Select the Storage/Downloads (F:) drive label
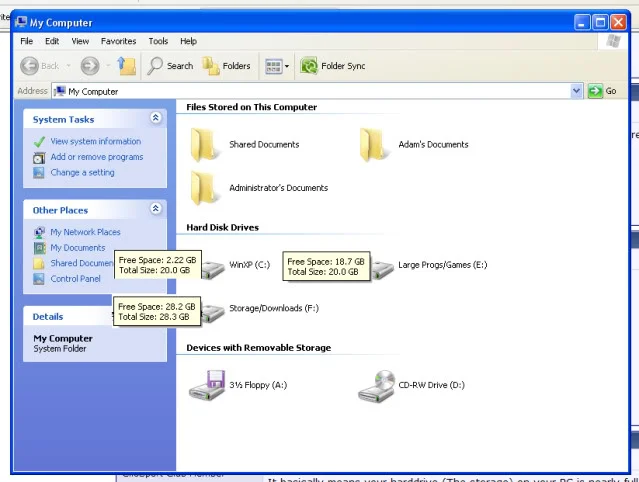The image size is (639, 482). [x=274, y=308]
